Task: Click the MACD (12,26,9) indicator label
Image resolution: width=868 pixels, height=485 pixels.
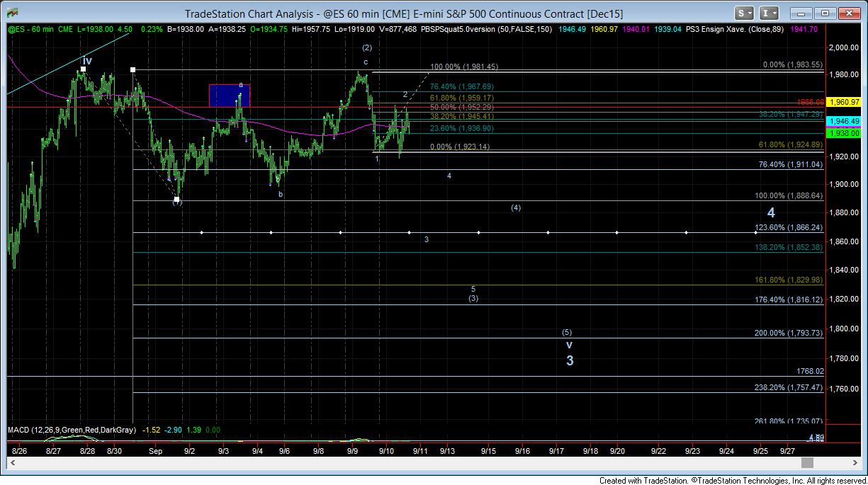Action: click(x=73, y=430)
